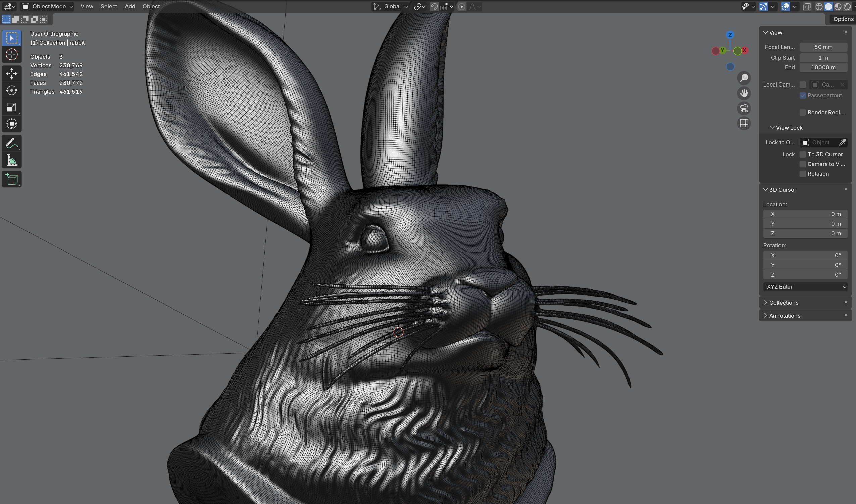Select the Measure ruler tool
Screen dimensions: 856x504
coord(11,160)
